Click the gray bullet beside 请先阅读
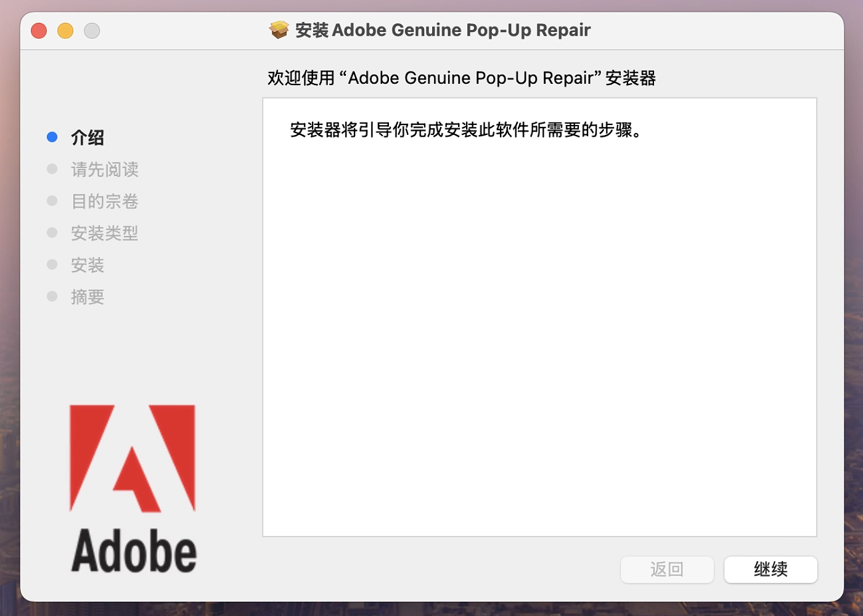 [x=52, y=169]
